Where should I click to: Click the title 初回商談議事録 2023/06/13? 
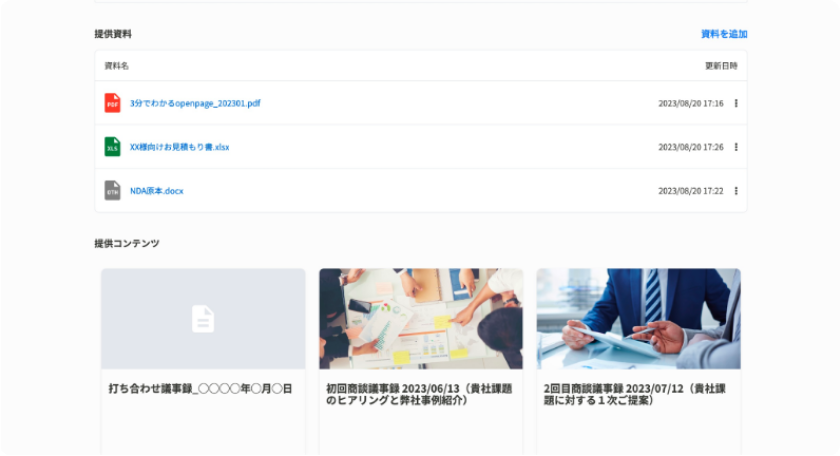(419, 394)
